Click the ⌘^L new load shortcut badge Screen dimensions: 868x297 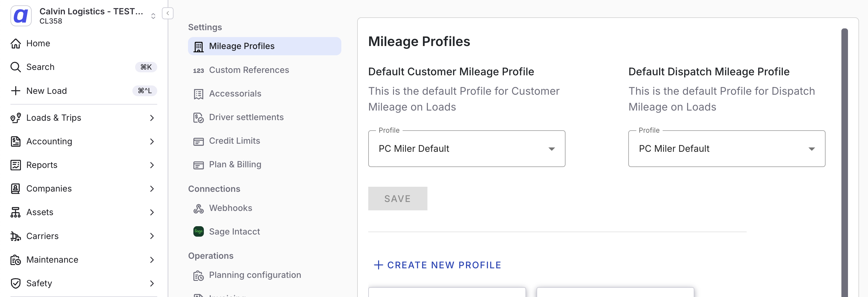[145, 91]
